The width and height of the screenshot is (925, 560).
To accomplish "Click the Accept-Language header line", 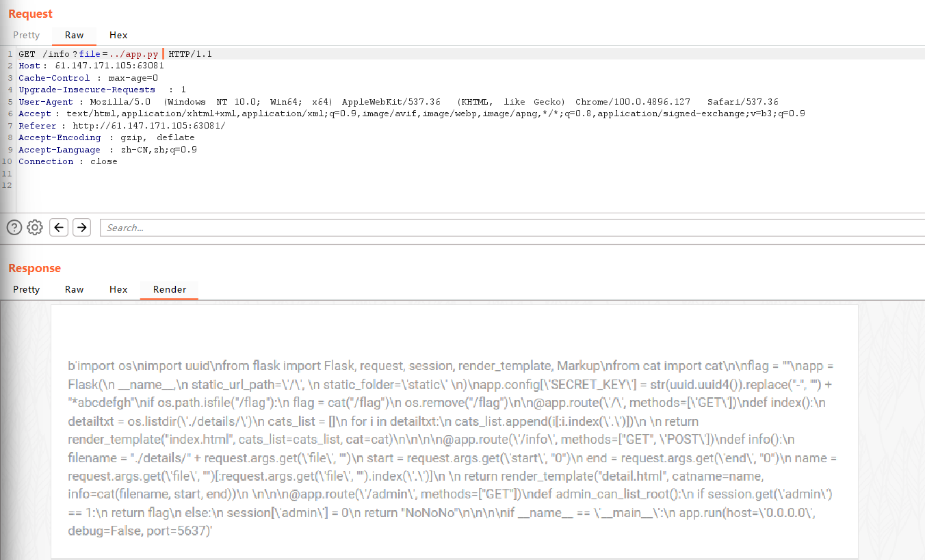I will coord(107,150).
